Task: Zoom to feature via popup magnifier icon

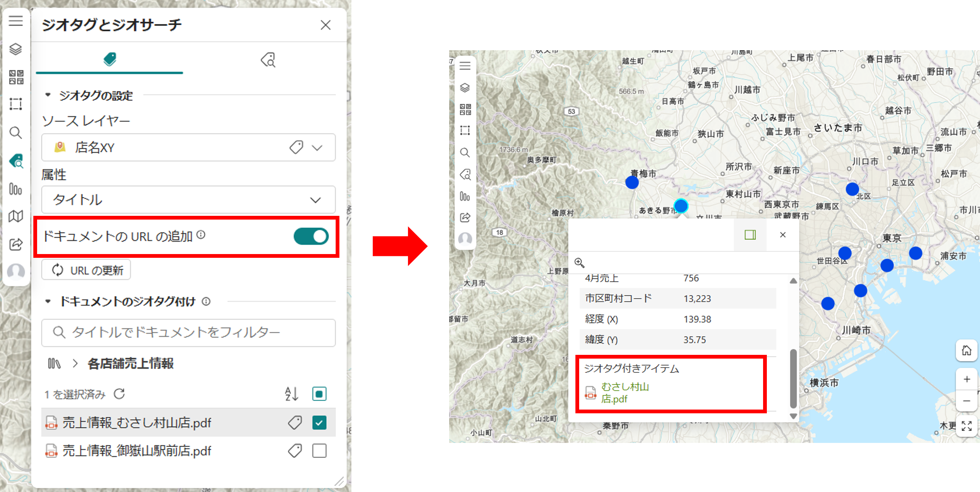Action: point(579,263)
